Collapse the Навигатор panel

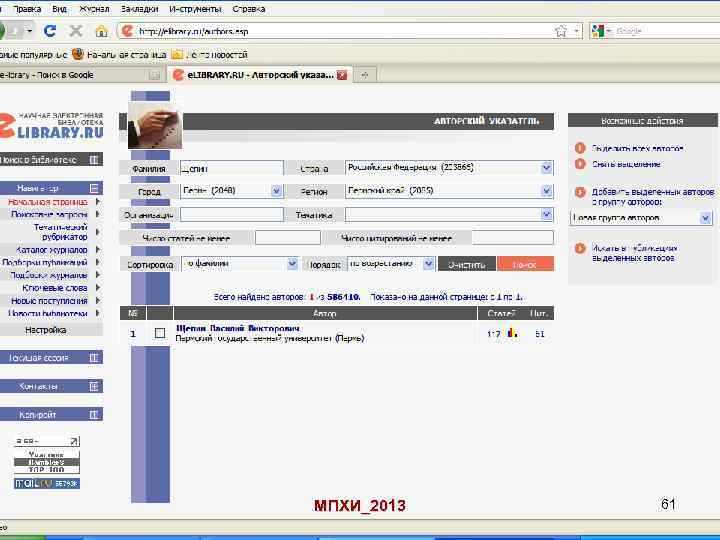pos(94,188)
